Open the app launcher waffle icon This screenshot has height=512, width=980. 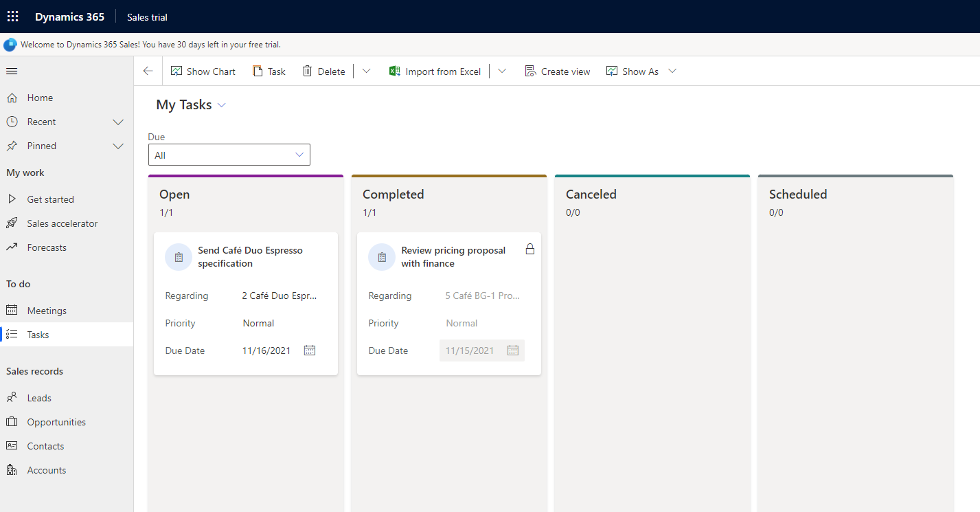click(13, 16)
